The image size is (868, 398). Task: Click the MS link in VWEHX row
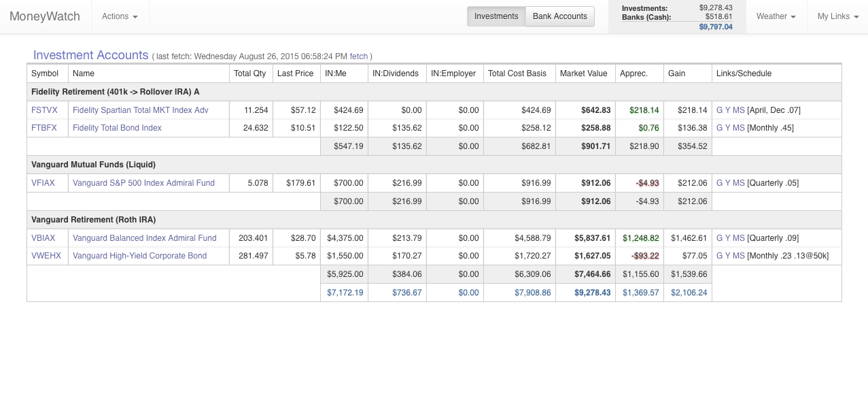[739, 256]
